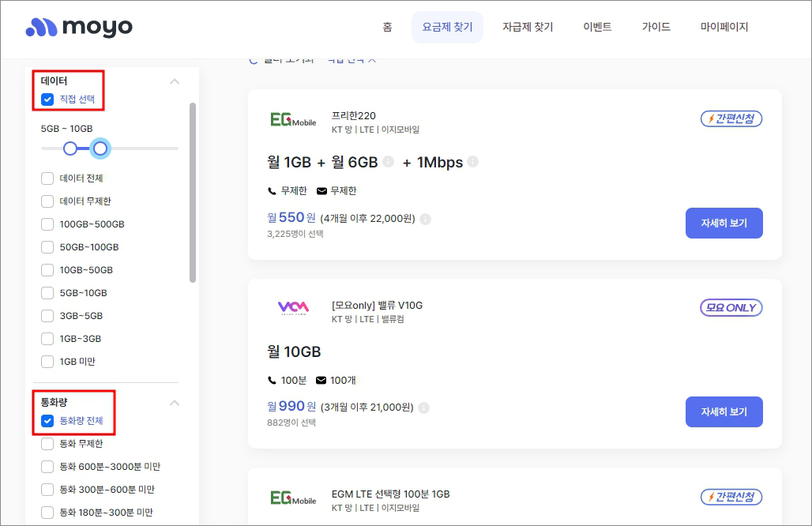Check the 3GB~5GB option
This screenshot has height=526, width=812.
point(47,316)
